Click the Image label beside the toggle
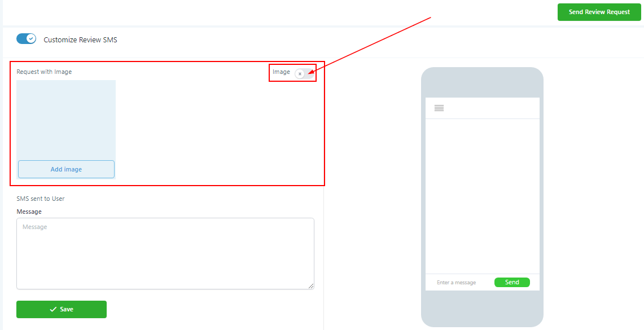This screenshot has height=330, width=644. pyautogui.click(x=281, y=72)
